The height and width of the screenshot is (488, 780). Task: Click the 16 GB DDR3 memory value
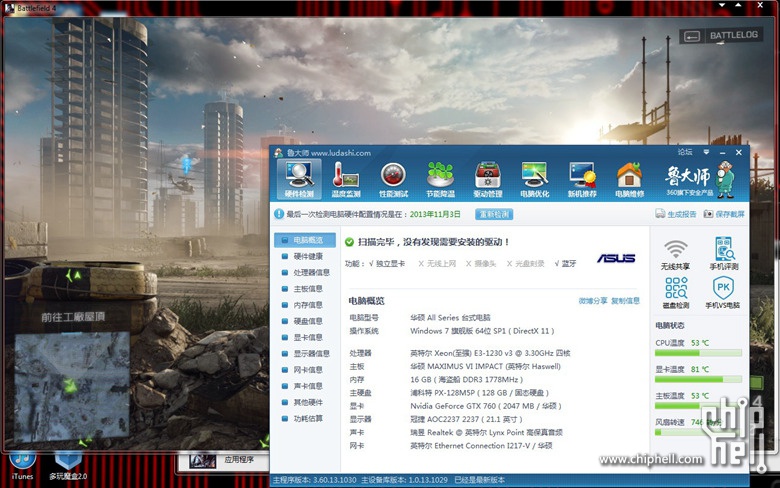click(x=466, y=380)
